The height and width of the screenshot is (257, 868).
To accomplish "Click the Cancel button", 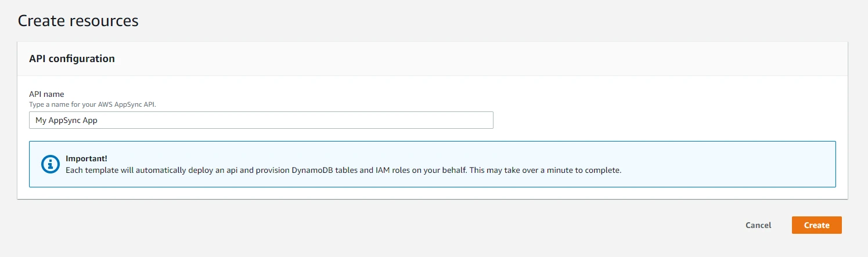I will 758,225.
